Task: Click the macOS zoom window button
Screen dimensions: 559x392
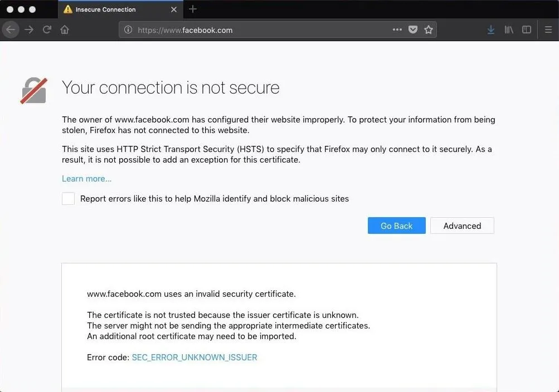Action: tap(32, 9)
